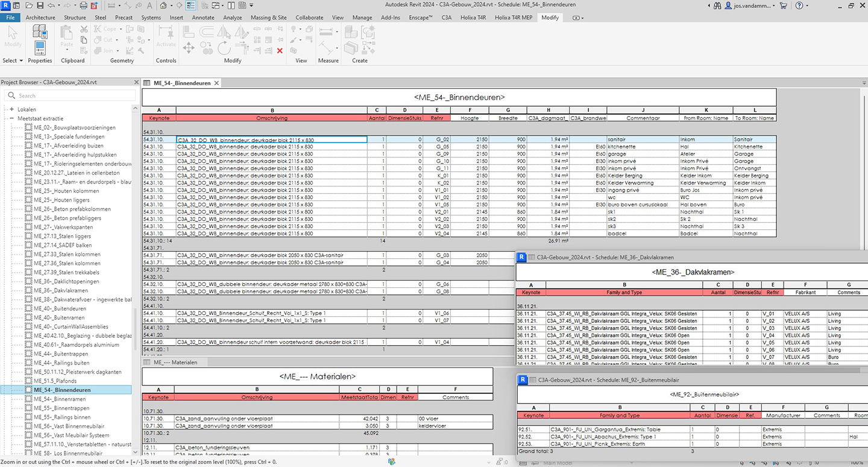Select ME_54-_Binnenramen tree item
This screenshot has height=467, width=868.
pyautogui.click(x=60, y=399)
